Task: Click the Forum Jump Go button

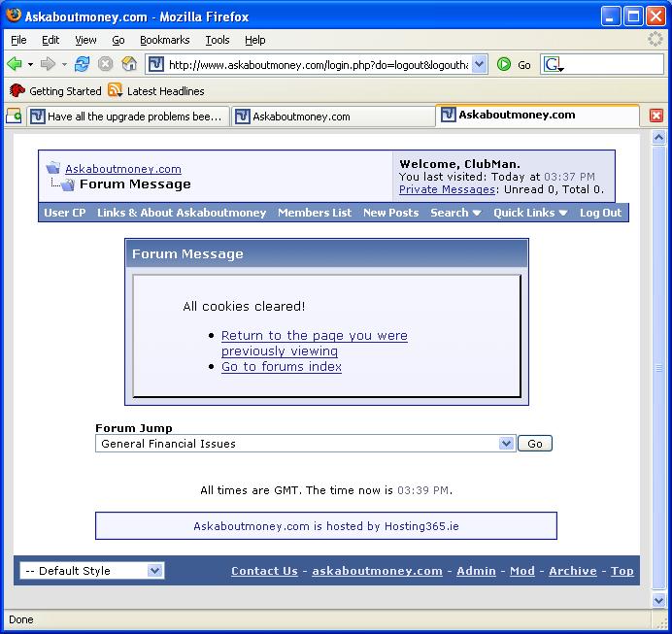Action: 534,444
